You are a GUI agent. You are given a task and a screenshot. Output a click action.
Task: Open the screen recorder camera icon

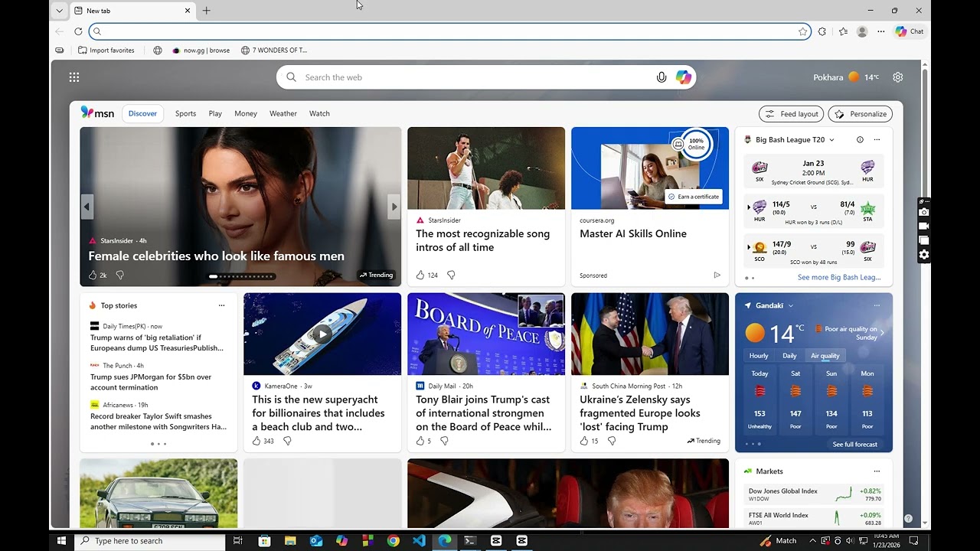[924, 212]
